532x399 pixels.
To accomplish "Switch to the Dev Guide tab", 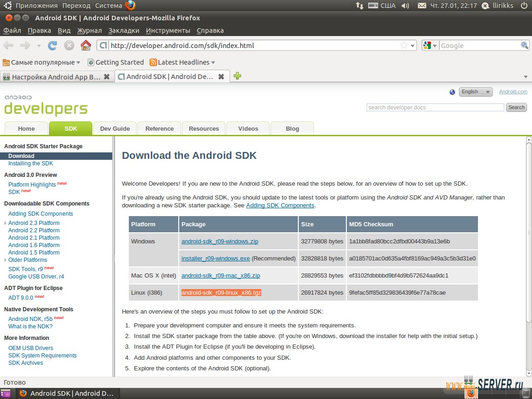I will pos(115,129).
